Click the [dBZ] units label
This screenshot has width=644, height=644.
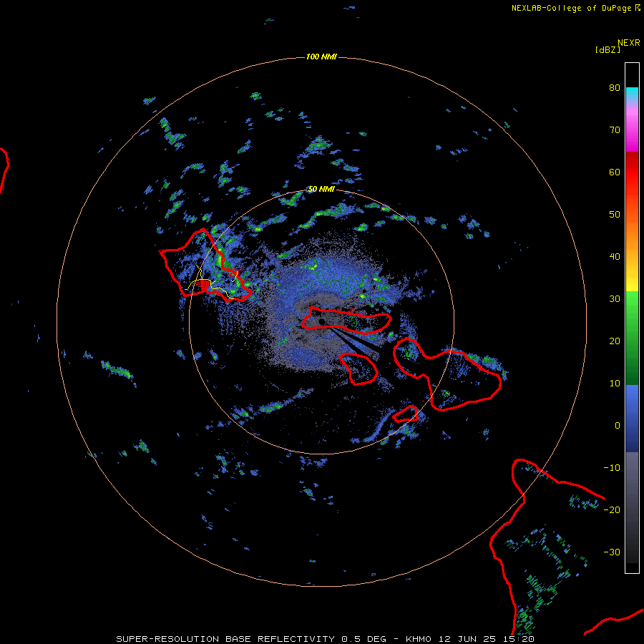(x=608, y=50)
